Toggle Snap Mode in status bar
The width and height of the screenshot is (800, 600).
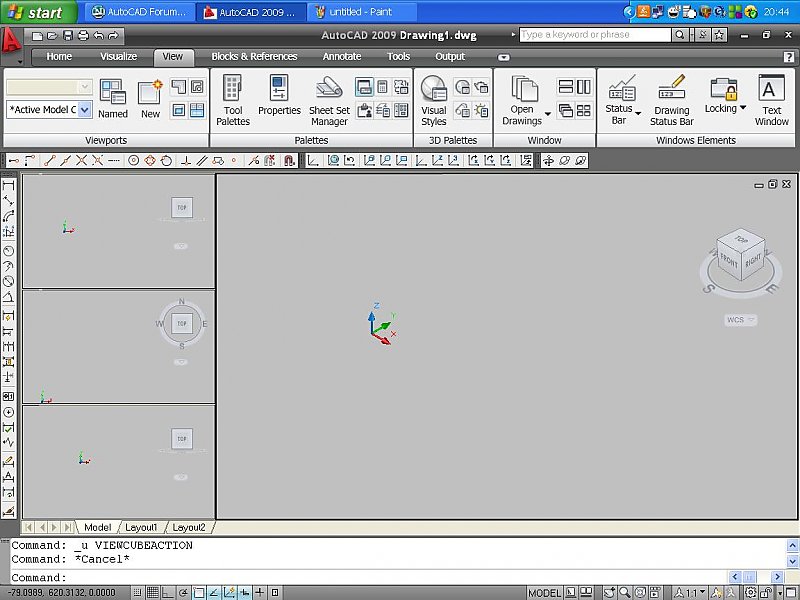(137, 592)
